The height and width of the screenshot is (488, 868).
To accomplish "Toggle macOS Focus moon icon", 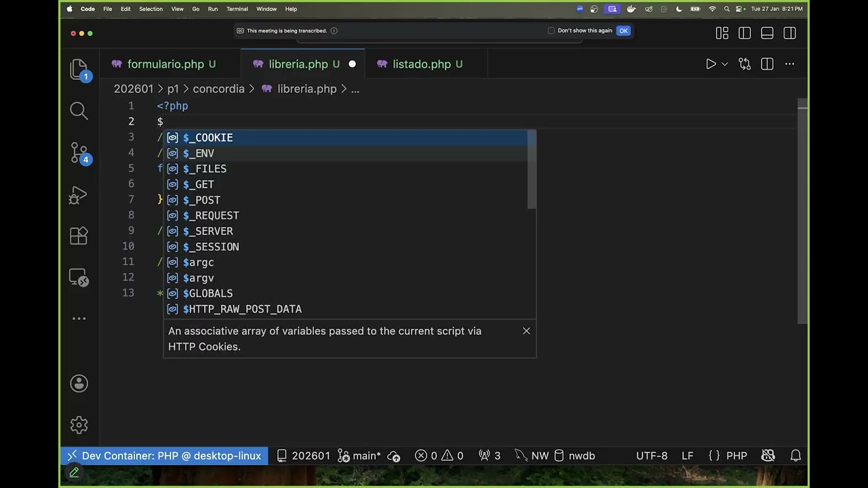I will (x=679, y=9).
